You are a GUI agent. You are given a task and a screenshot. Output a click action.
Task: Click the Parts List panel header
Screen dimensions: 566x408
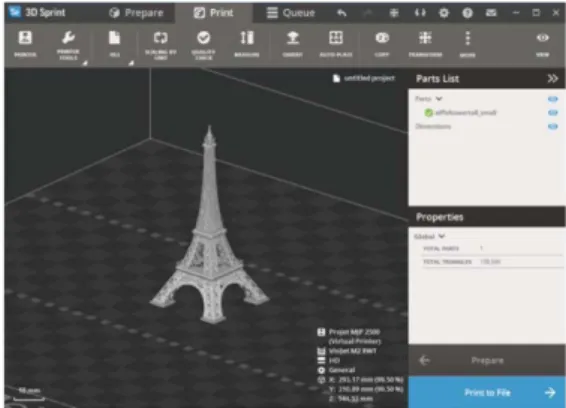(487, 79)
